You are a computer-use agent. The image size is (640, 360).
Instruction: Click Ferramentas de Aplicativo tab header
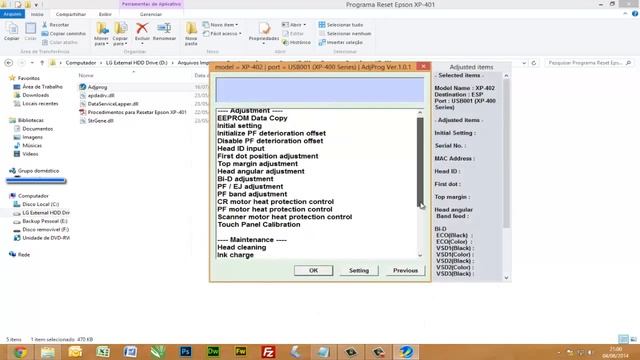click(151, 4)
